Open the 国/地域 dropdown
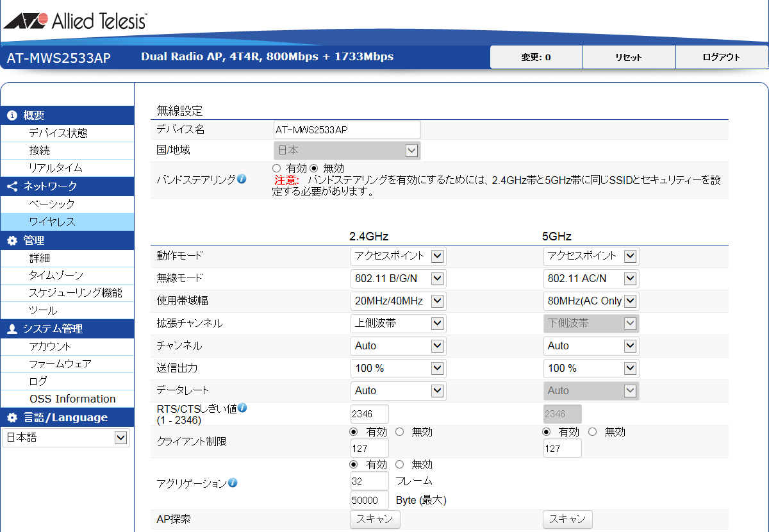The height and width of the screenshot is (532, 769). point(347,151)
